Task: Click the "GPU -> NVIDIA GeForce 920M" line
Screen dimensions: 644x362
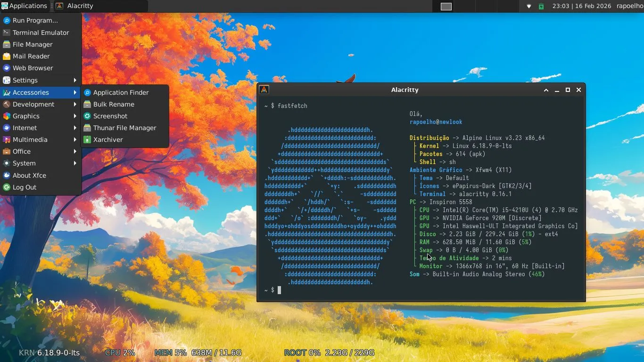Action: coord(480,218)
